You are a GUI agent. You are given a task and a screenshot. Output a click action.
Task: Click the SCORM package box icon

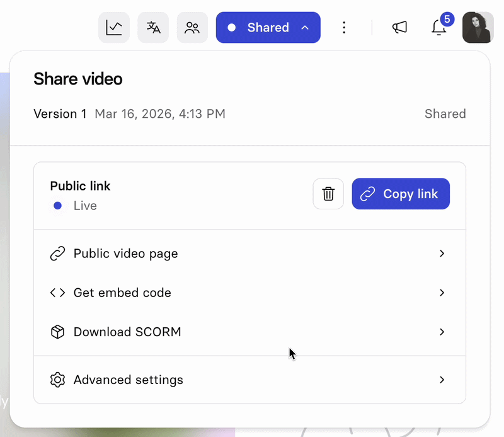(x=57, y=332)
